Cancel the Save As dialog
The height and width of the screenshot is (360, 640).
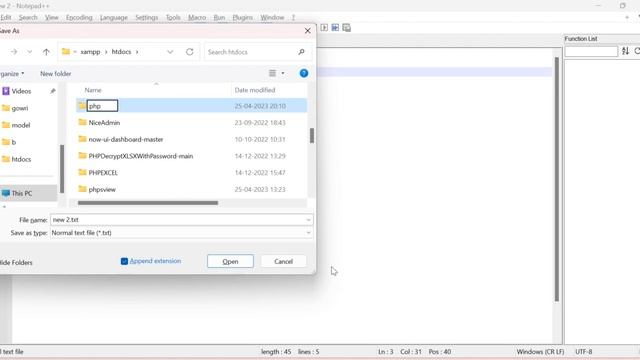(x=283, y=261)
